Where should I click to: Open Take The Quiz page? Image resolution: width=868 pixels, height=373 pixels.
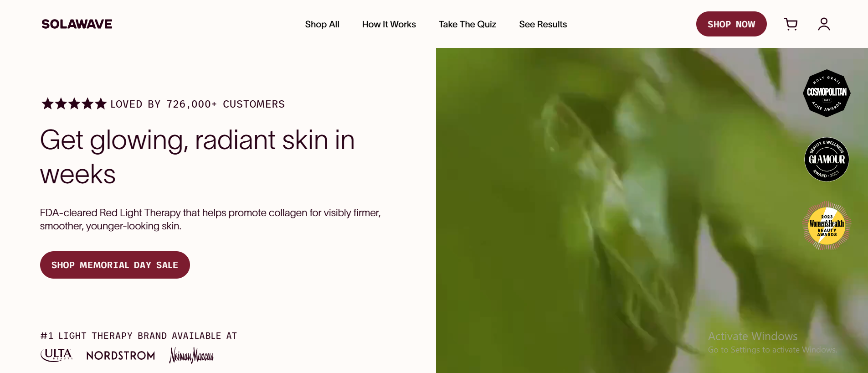tap(467, 24)
